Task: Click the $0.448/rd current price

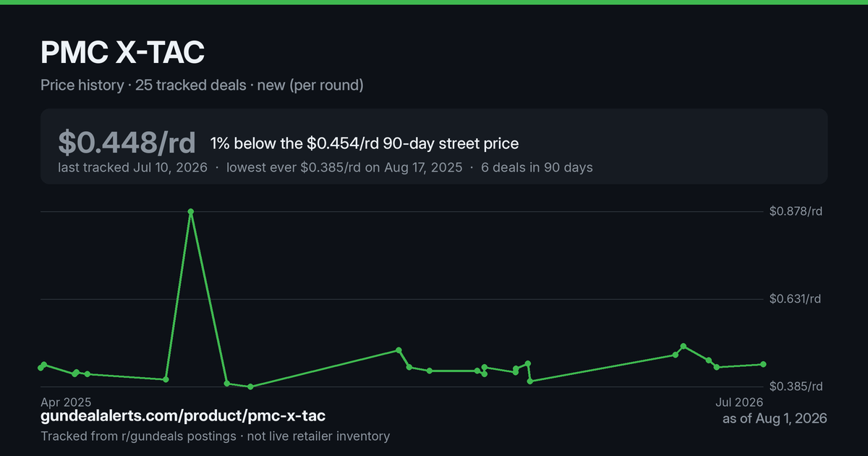Action: pos(127,143)
